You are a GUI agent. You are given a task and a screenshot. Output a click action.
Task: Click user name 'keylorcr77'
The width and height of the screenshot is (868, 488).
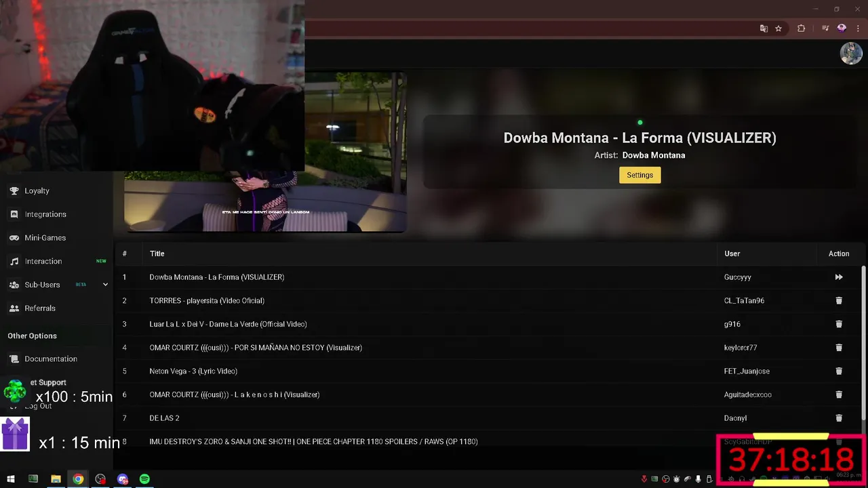pyautogui.click(x=741, y=348)
